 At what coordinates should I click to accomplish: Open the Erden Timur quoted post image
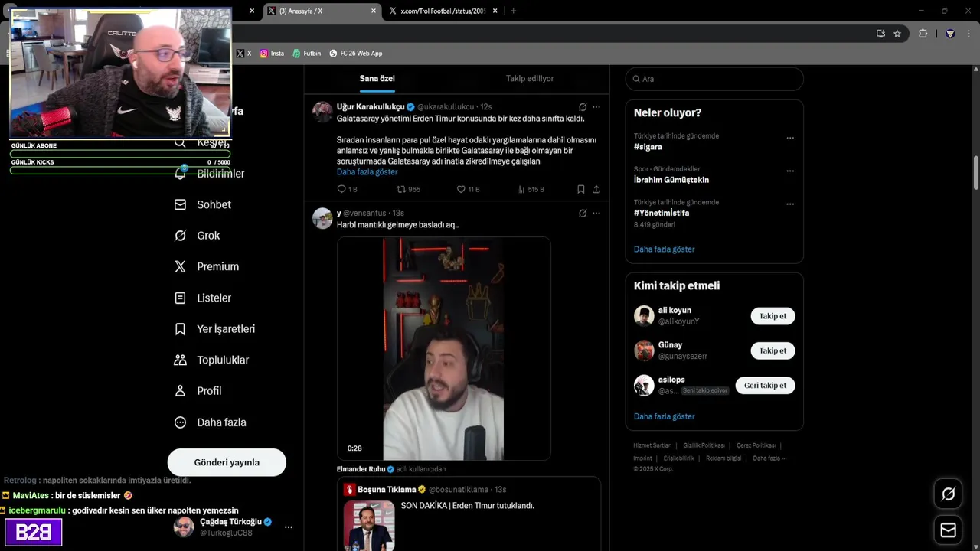(x=369, y=525)
